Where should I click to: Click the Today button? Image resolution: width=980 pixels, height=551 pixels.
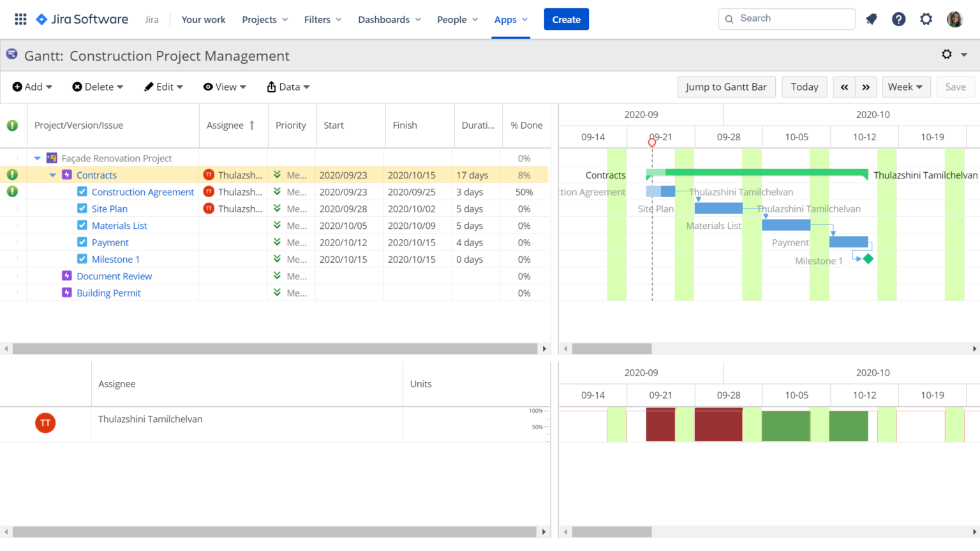[x=804, y=87]
